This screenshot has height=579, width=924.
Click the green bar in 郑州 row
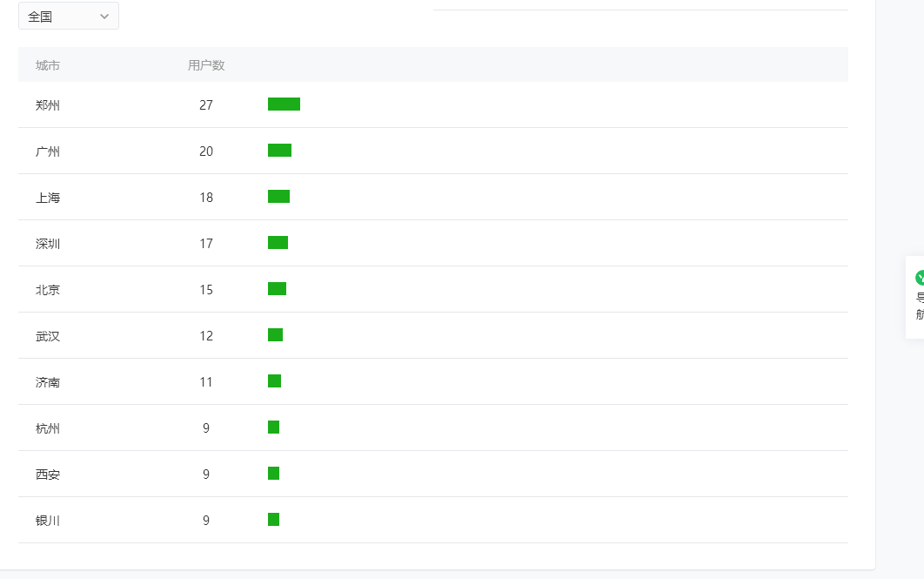click(284, 104)
